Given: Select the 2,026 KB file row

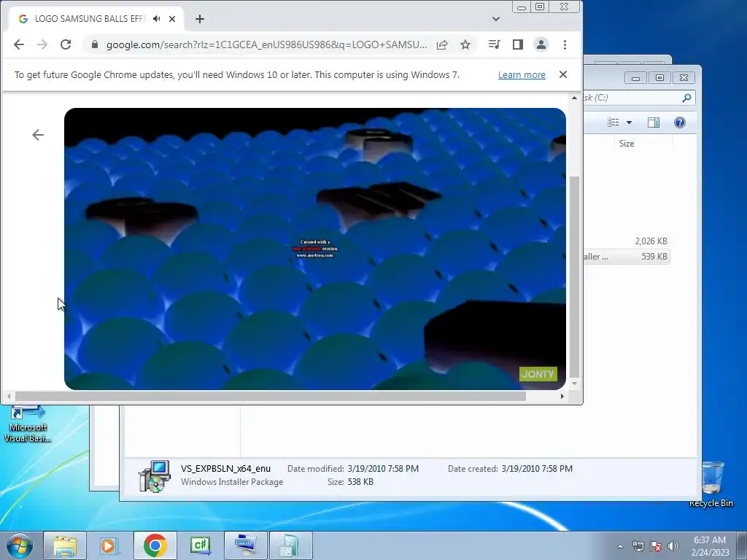Looking at the screenshot, I should (627, 241).
